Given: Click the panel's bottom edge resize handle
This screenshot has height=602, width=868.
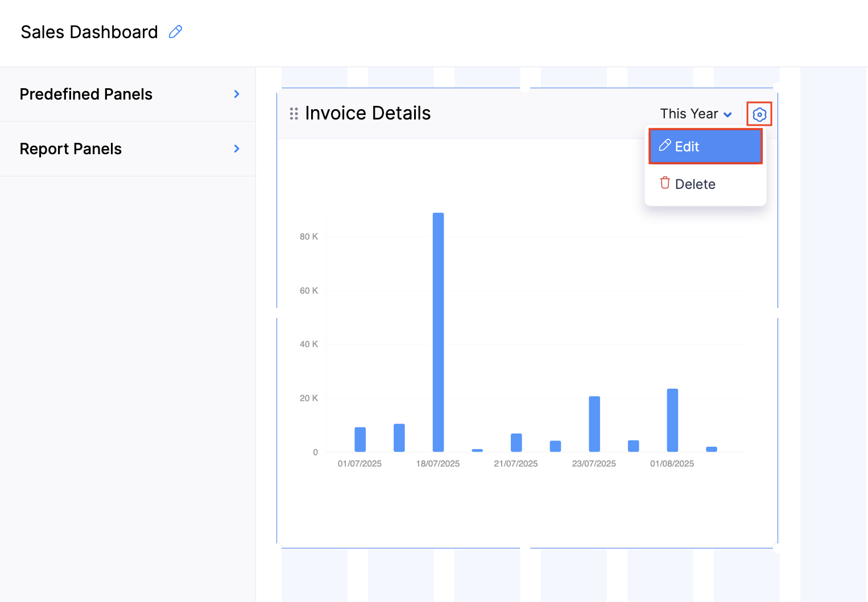Looking at the screenshot, I should (524, 548).
